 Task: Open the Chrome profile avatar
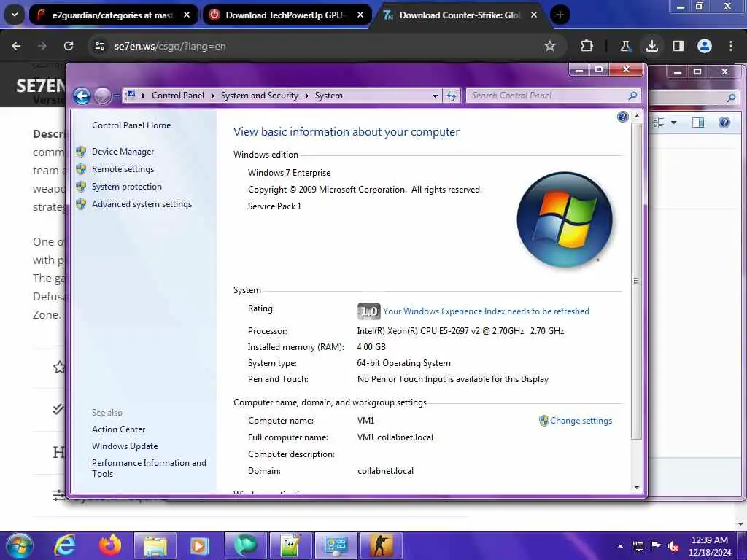(x=704, y=46)
